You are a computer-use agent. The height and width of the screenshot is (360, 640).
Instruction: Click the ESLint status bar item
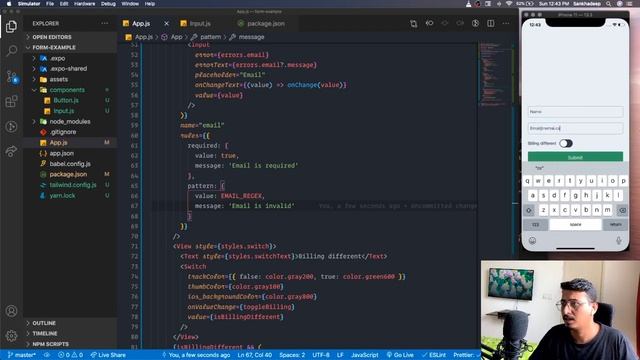pyautogui.click(x=434, y=355)
